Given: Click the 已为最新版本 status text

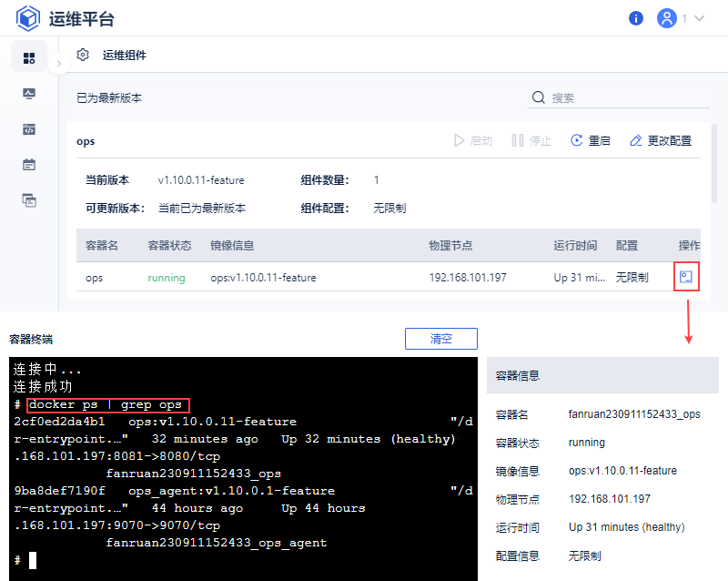Looking at the screenshot, I should click(109, 98).
